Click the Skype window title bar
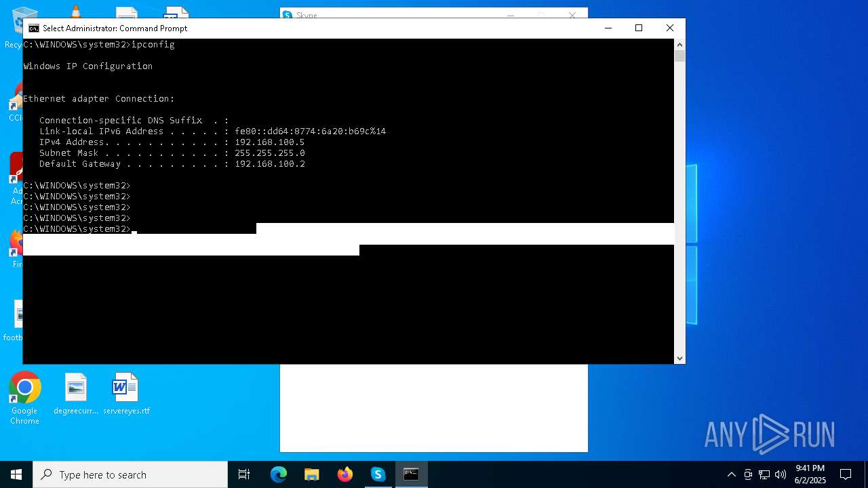This screenshot has width=868, height=488. coord(434,13)
